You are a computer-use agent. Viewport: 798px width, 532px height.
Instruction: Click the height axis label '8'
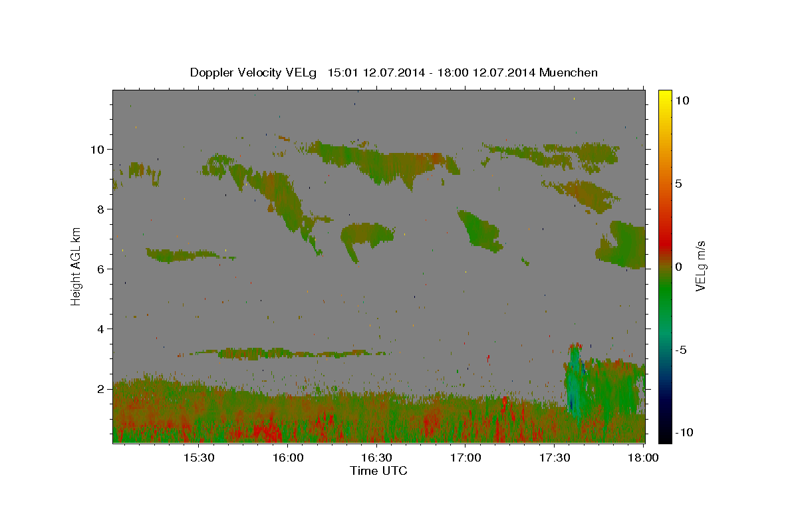tap(101, 209)
